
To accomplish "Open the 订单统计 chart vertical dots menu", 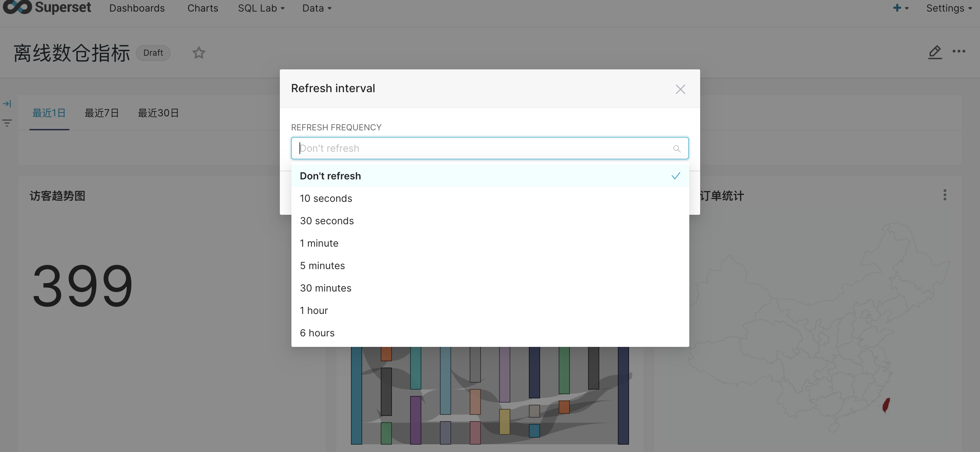I will pyautogui.click(x=945, y=195).
